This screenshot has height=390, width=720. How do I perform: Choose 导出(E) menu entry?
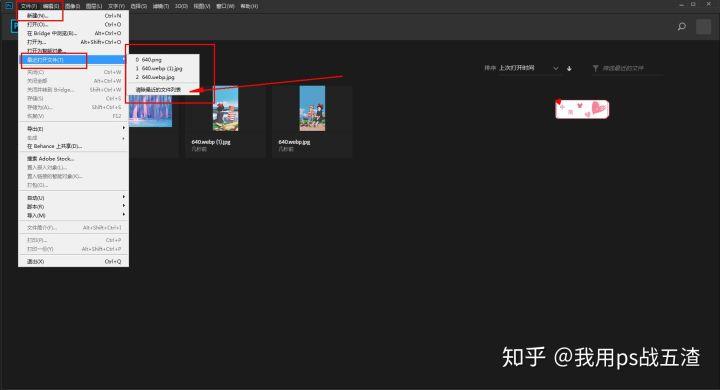[x=73, y=129]
